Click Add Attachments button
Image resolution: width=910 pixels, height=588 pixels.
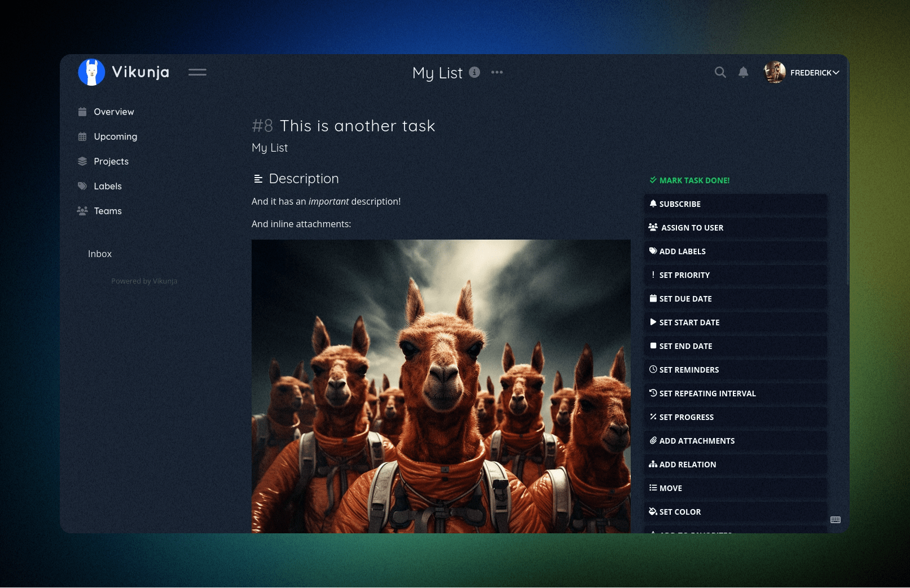736,441
